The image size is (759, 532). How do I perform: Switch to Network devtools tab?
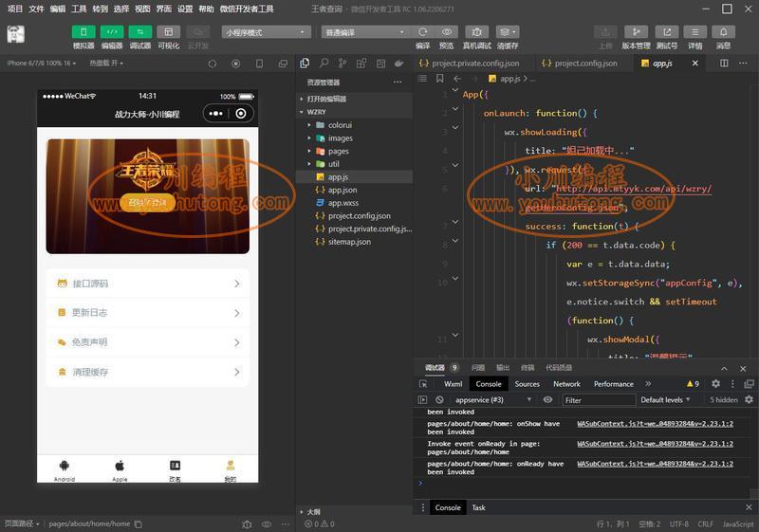[x=566, y=384]
